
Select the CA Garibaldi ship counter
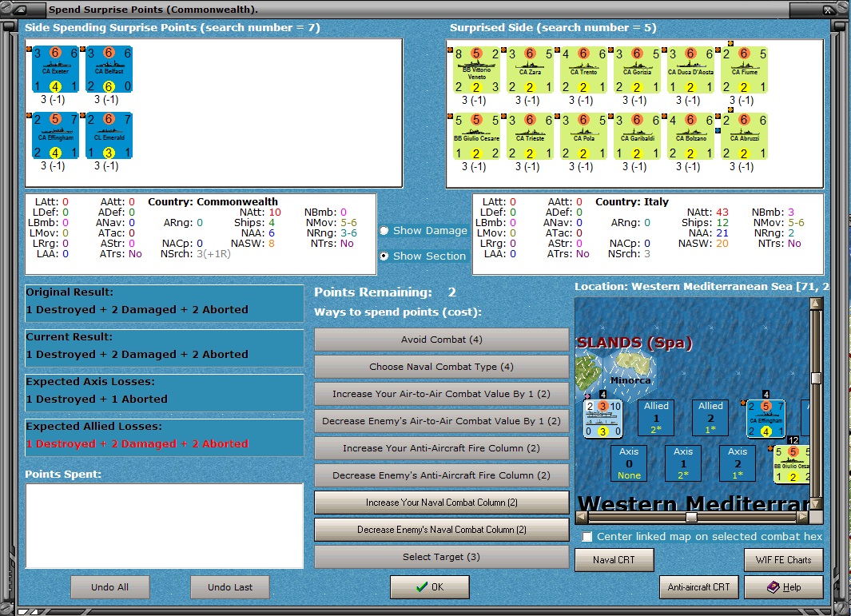tap(637, 137)
